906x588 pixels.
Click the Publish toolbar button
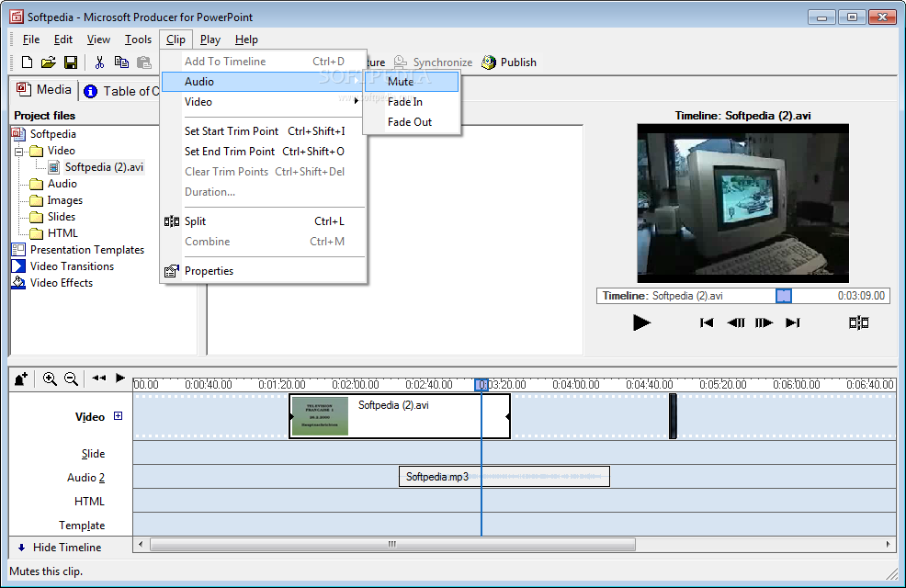509,62
